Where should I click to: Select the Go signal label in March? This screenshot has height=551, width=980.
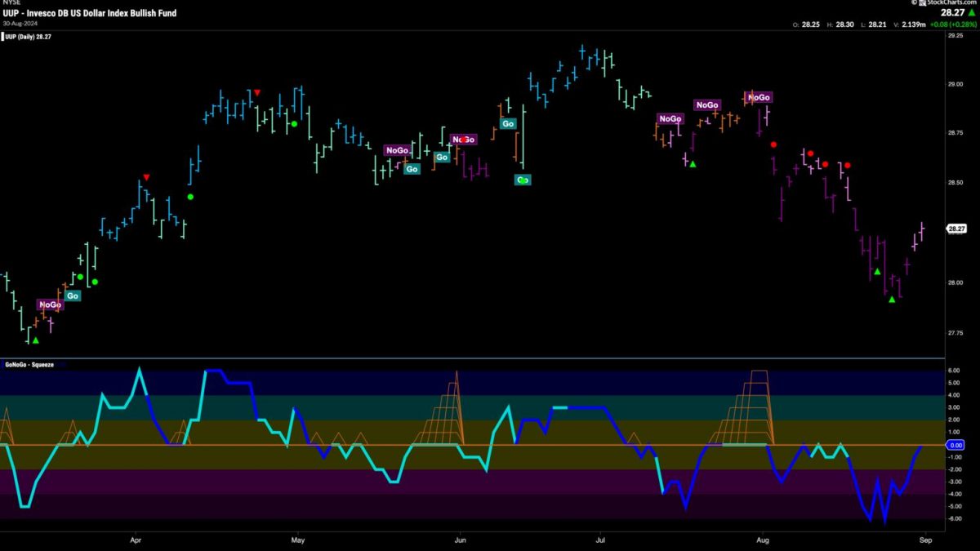point(73,295)
